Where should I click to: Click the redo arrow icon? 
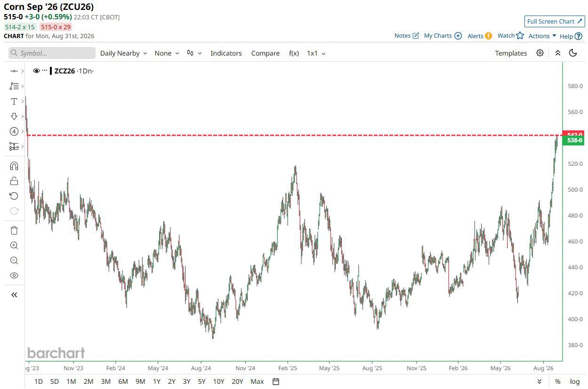click(x=14, y=211)
